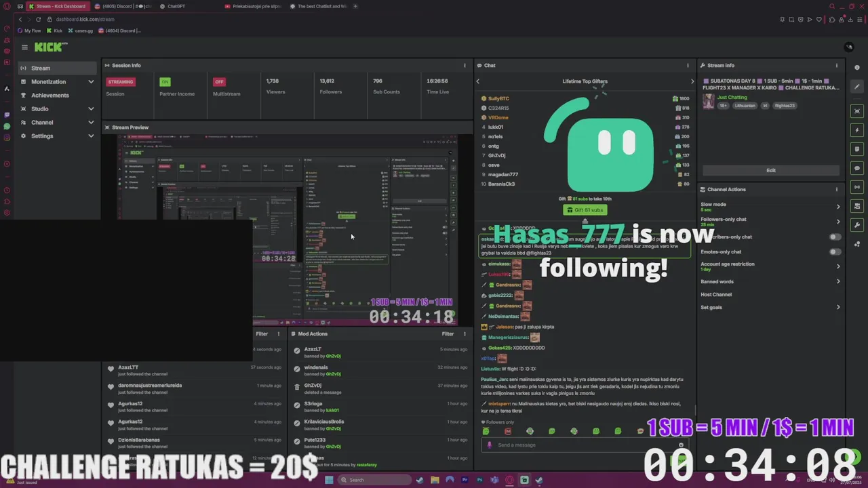The width and height of the screenshot is (868, 488).
Task: Click windenais entry in Mod Actions
Action: point(380,371)
